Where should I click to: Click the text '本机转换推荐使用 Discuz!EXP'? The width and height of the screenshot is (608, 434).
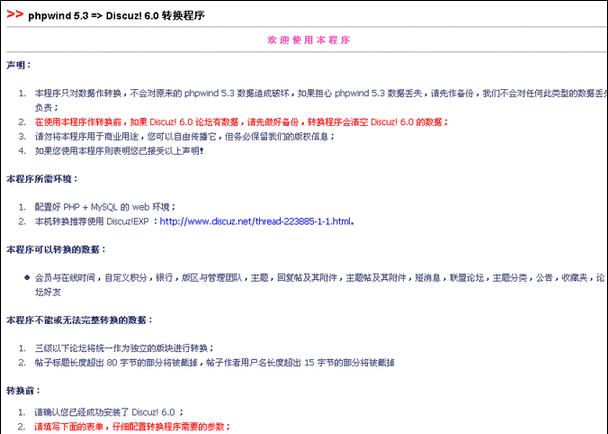click(92, 221)
